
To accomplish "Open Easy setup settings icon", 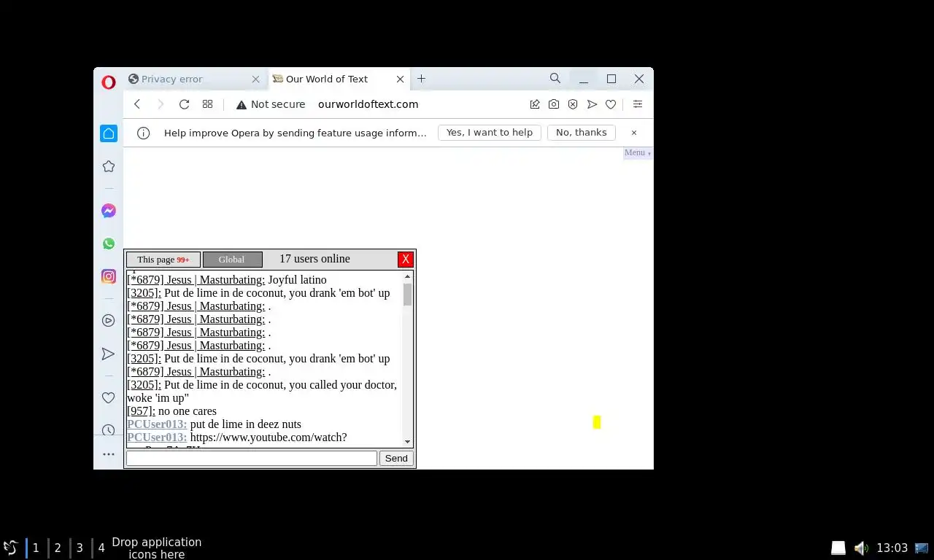I will click(x=637, y=104).
